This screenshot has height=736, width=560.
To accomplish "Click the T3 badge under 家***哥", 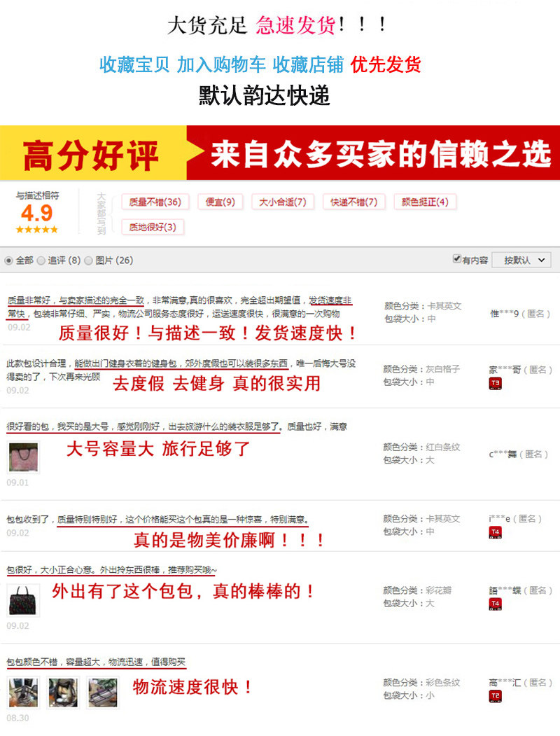I will coord(496,384).
